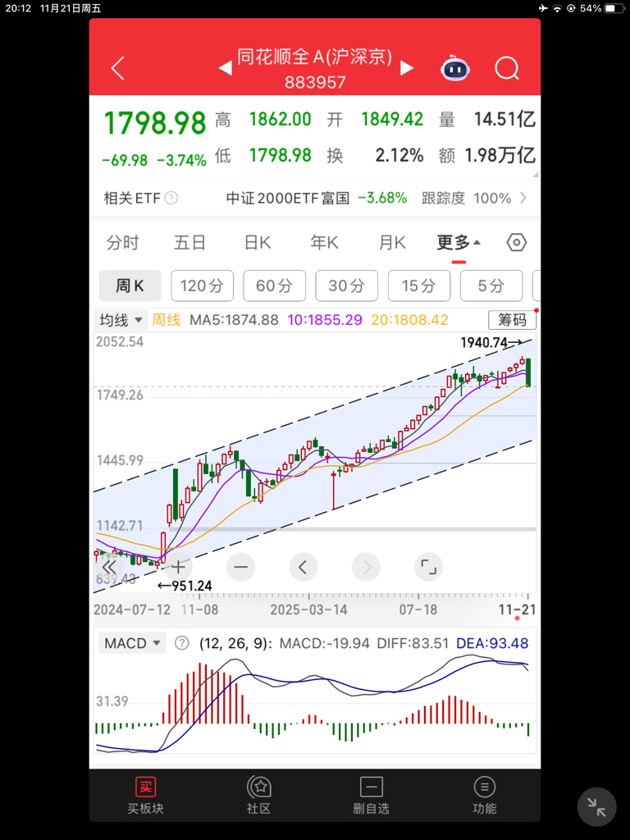This screenshot has height=840, width=630.
Task: Switch to 分时 tab
Action: point(122,243)
